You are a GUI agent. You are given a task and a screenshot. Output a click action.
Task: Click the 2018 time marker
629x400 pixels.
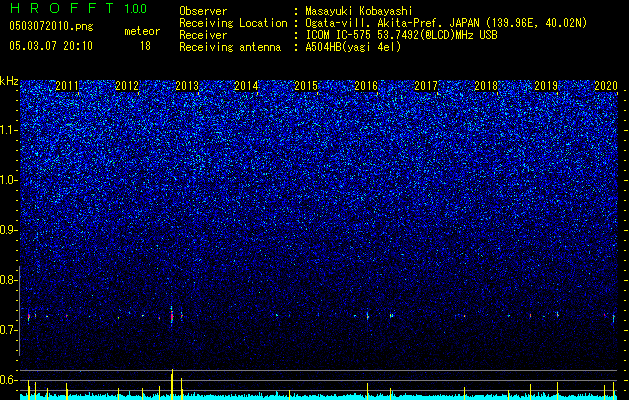(486, 86)
